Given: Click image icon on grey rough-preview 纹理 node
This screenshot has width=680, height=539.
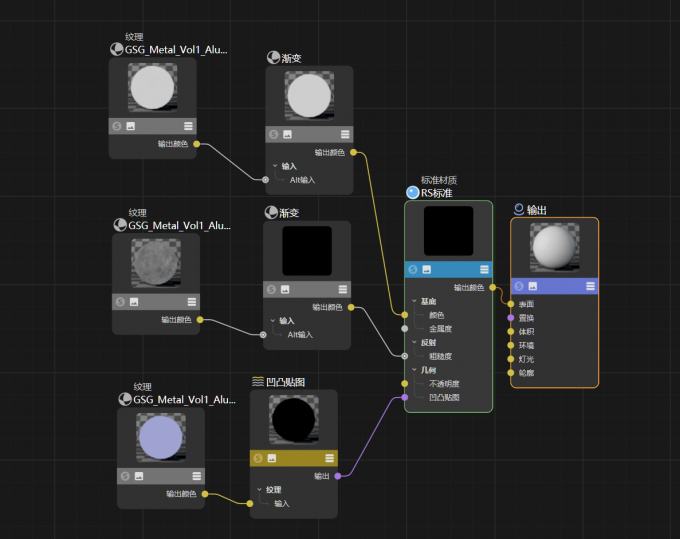Looking at the screenshot, I should tap(134, 302).
